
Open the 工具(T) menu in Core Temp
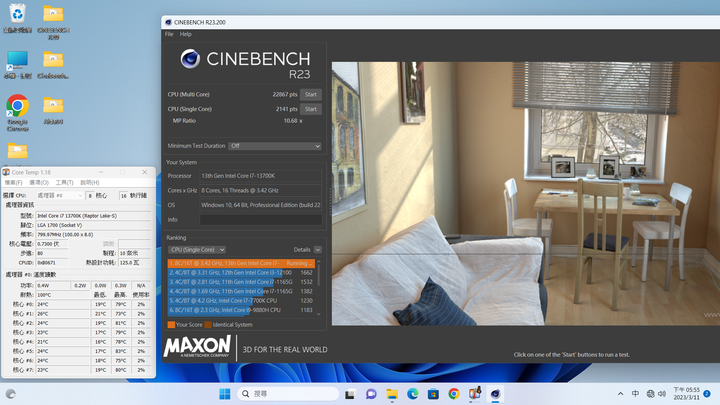pyautogui.click(x=64, y=183)
